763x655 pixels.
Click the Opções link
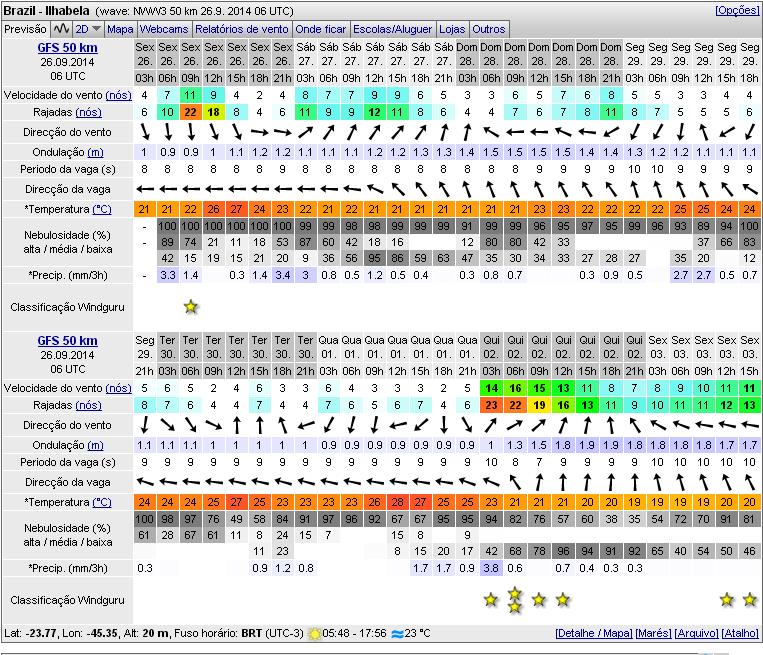pos(737,10)
